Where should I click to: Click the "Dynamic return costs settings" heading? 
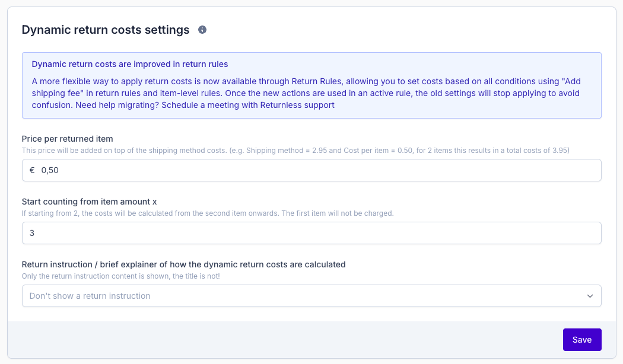pyautogui.click(x=106, y=30)
